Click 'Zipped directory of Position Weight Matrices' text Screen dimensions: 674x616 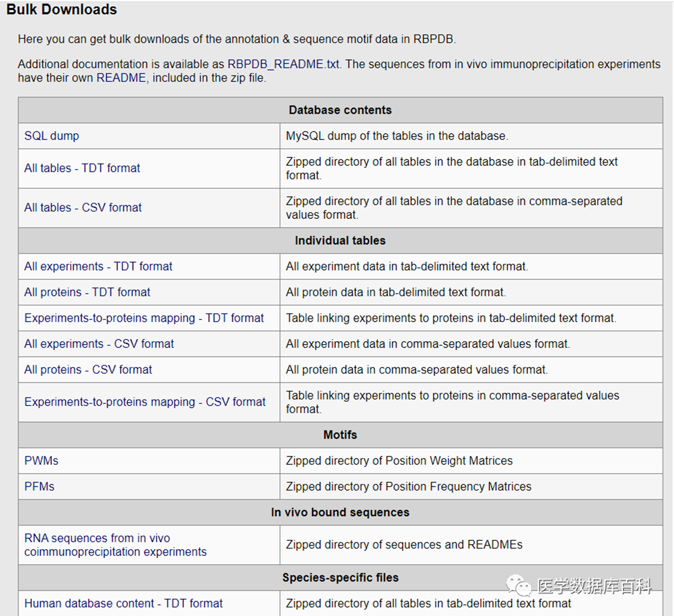coord(399,461)
